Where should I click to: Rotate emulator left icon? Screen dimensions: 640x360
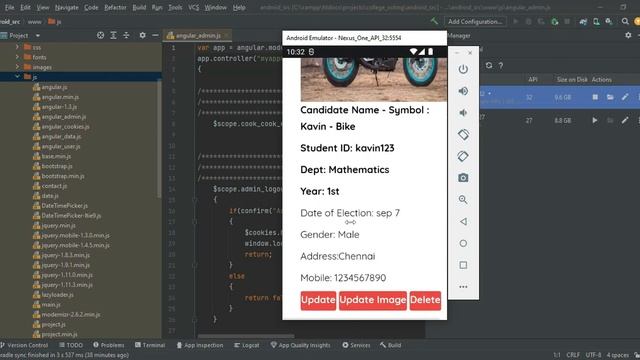(x=463, y=134)
